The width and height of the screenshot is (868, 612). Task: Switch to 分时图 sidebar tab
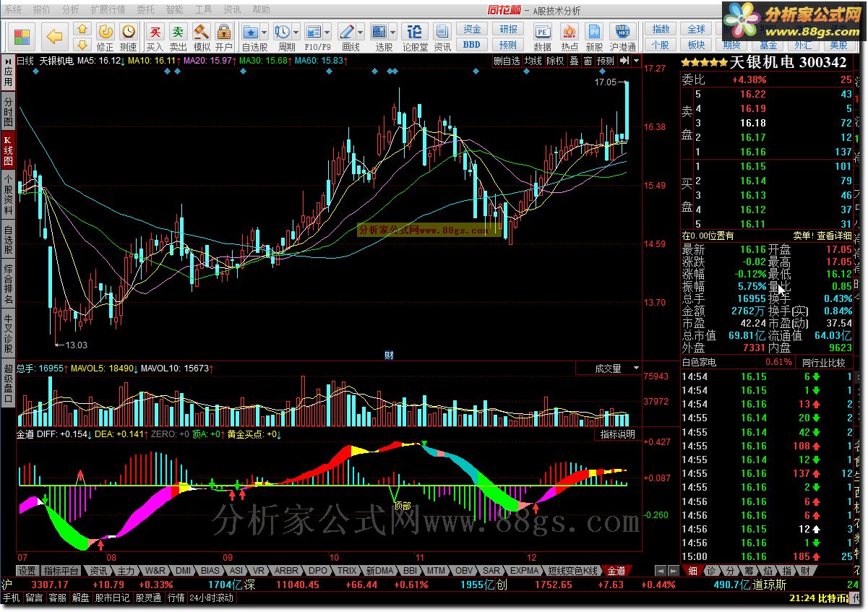click(8, 112)
